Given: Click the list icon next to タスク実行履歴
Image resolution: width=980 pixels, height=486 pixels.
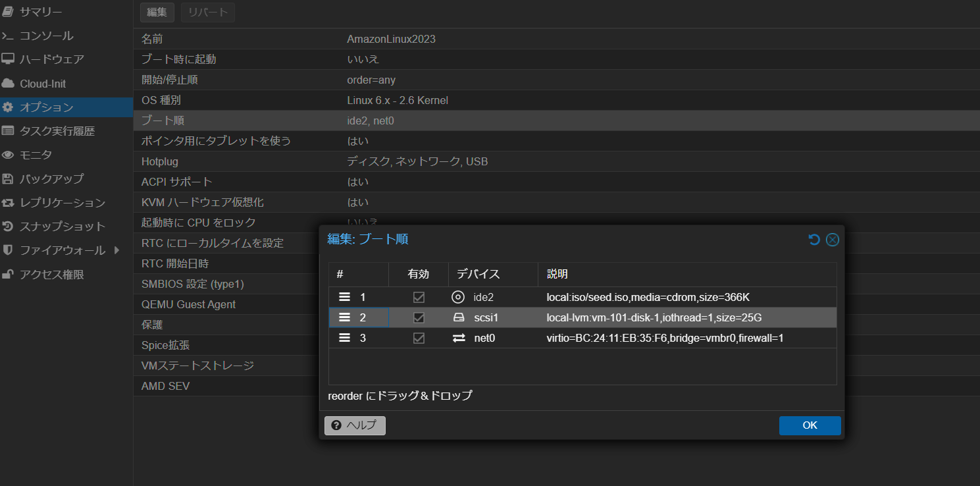Looking at the screenshot, I should (8, 131).
